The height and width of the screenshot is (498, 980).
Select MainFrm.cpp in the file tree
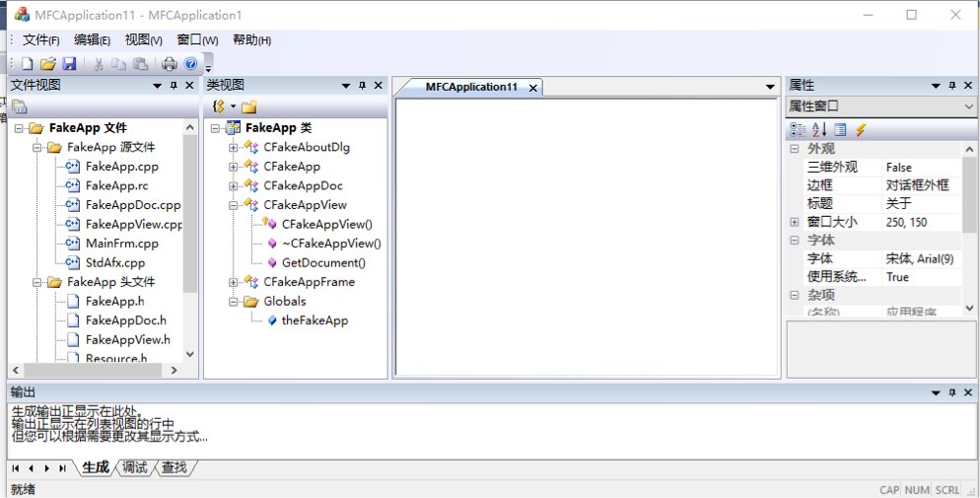click(x=122, y=244)
